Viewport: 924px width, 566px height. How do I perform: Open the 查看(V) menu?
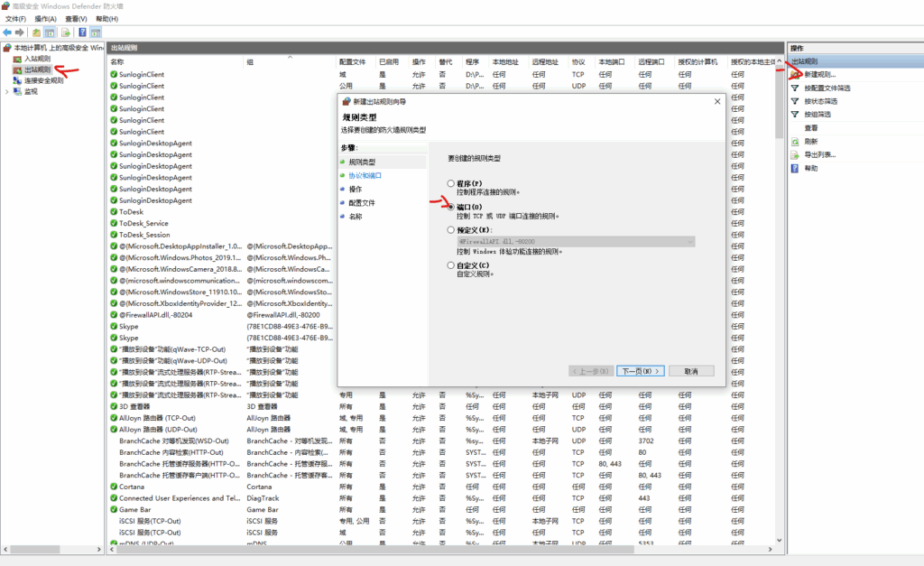point(77,18)
